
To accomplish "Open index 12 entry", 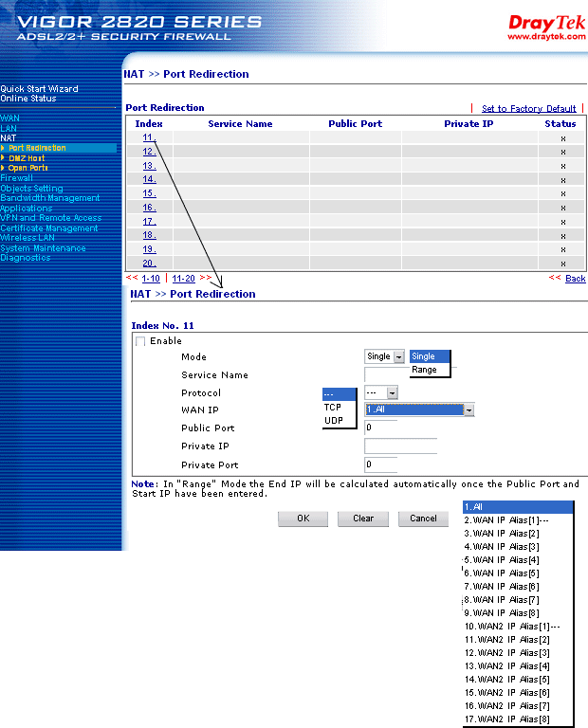I will (149, 152).
